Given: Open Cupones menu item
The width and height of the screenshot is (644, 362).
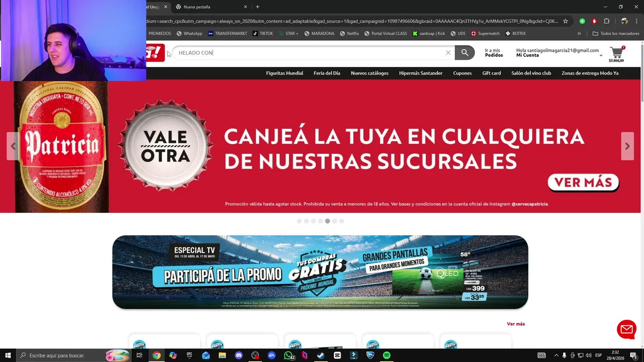Looking at the screenshot, I should (x=462, y=73).
